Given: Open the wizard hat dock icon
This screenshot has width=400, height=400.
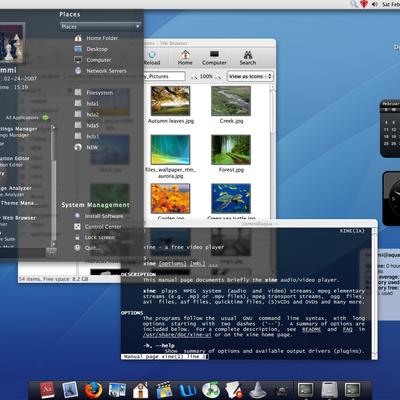Looking at the screenshot, I should [258, 390].
